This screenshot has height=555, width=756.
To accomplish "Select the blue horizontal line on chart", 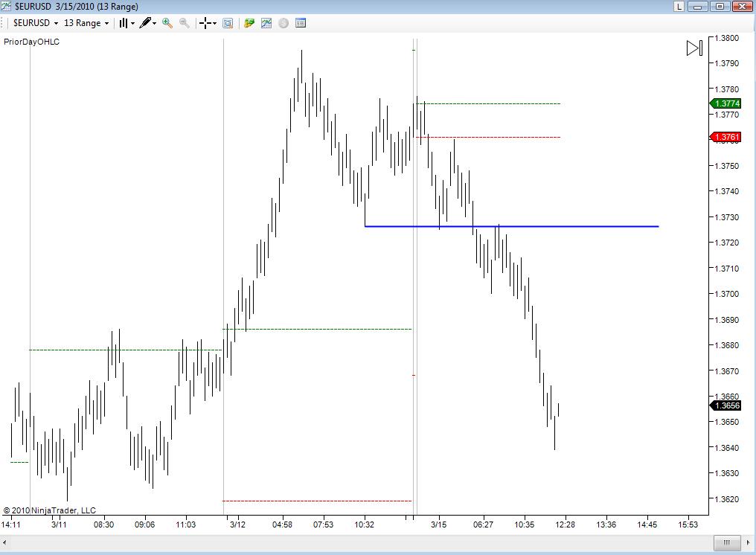I will point(511,226).
